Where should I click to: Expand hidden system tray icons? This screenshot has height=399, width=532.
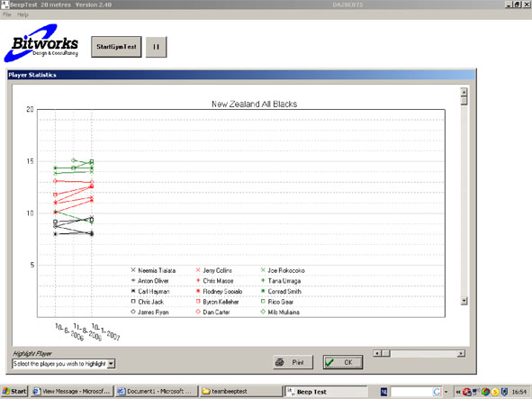point(458,392)
